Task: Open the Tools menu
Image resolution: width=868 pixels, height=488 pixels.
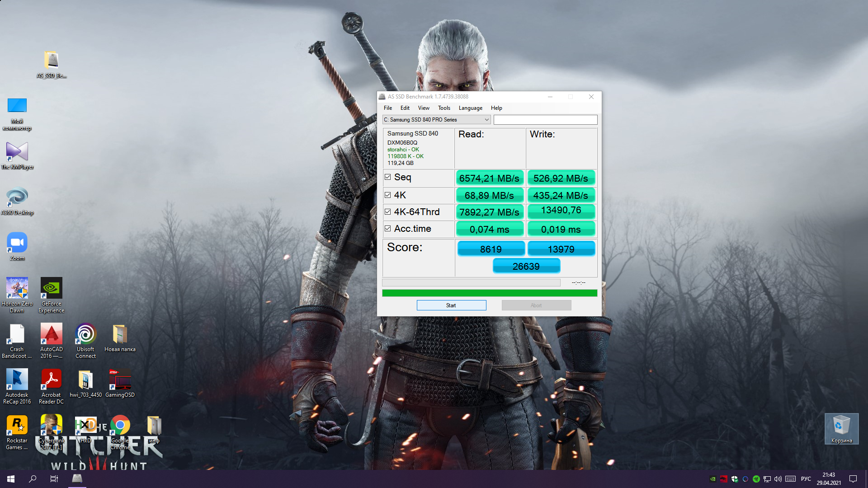Action: 444,108
